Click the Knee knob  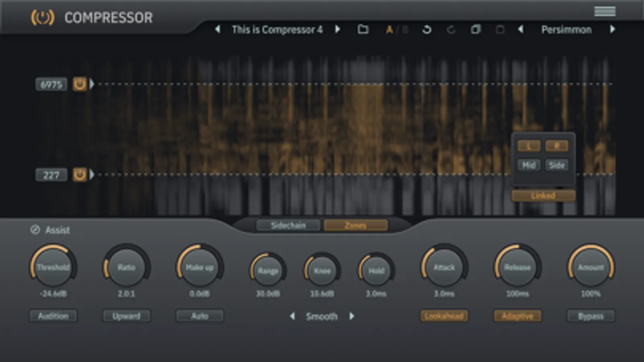click(322, 270)
